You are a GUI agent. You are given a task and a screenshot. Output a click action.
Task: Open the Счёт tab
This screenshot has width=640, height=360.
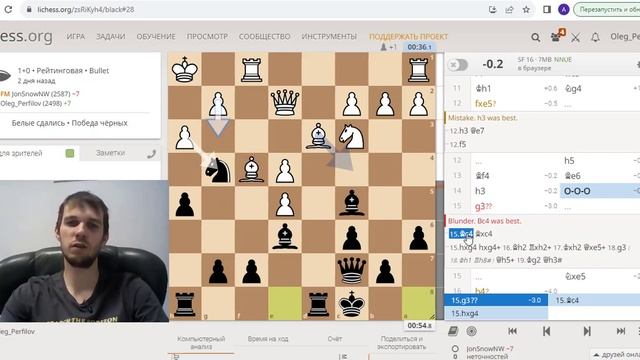point(335,339)
